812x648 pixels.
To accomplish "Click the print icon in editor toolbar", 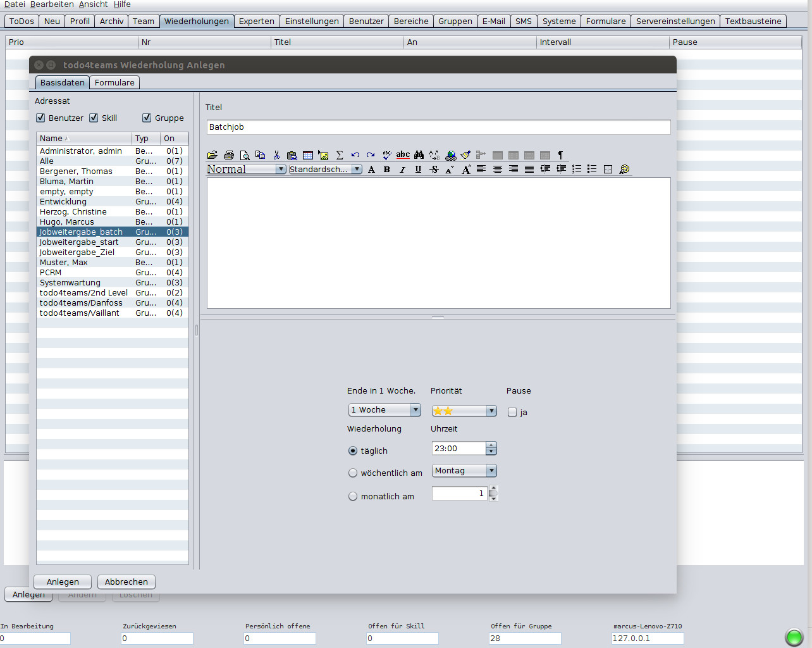I will tap(229, 155).
